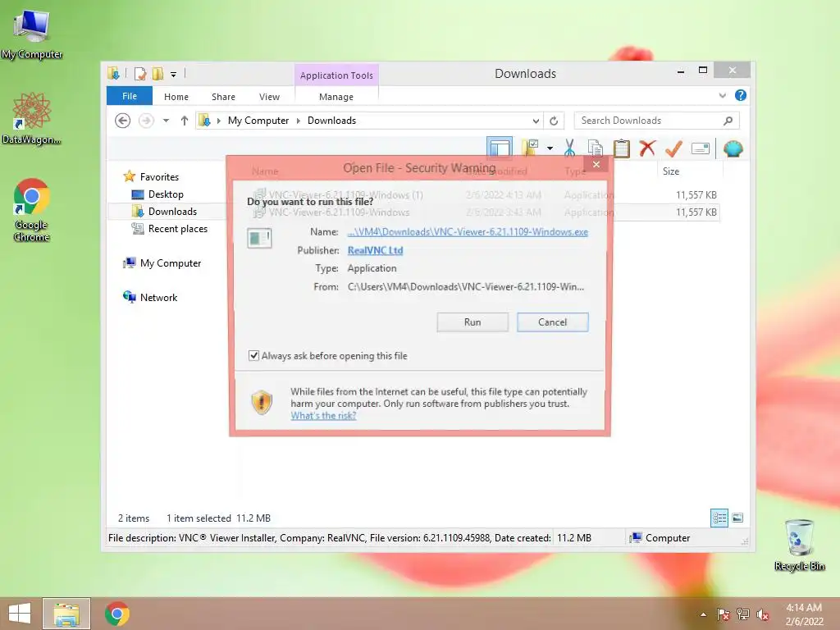Viewport: 840px width, 630px height.
Task: Click File Explorer in the taskbar
Action: click(x=66, y=614)
